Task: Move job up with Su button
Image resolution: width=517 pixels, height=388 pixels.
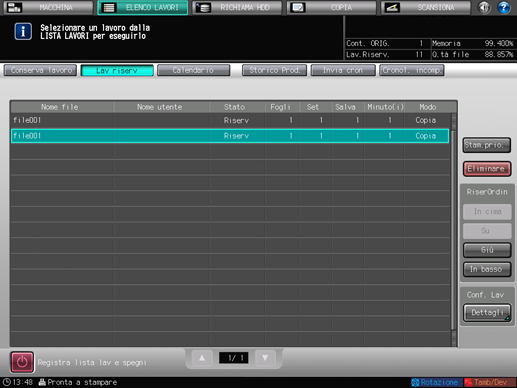Action: (487, 231)
